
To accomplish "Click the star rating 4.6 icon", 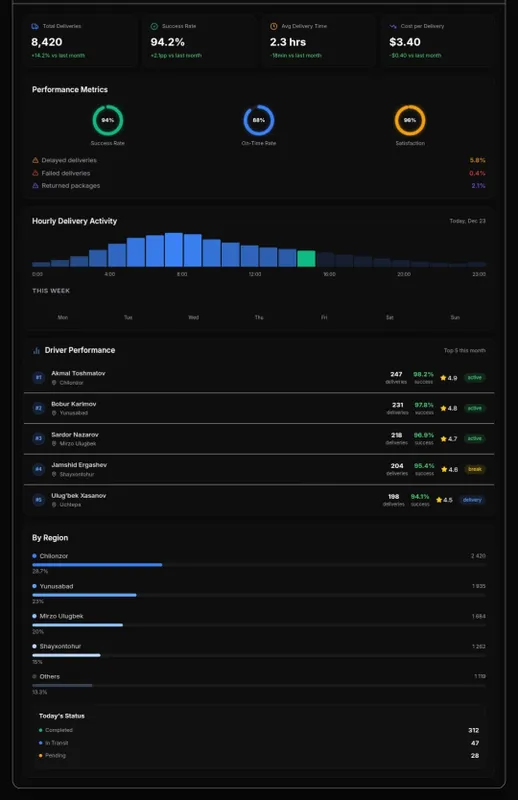I will [444, 469].
